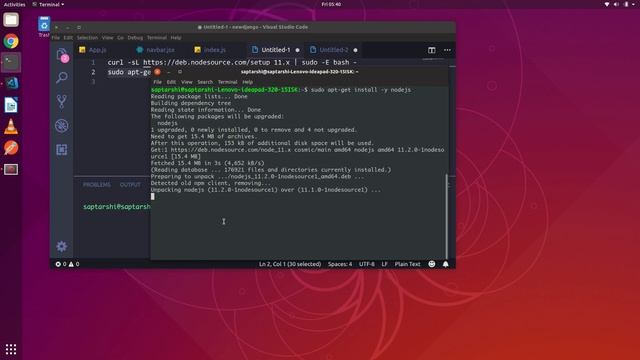640x360 pixels.
Task: Open Source Control view in VS Code
Action: [62, 101]
